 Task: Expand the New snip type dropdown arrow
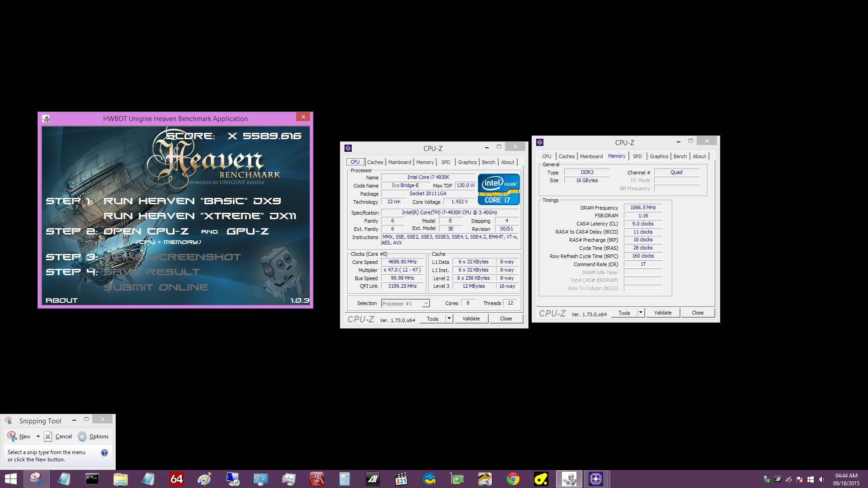tap(38, 436)
